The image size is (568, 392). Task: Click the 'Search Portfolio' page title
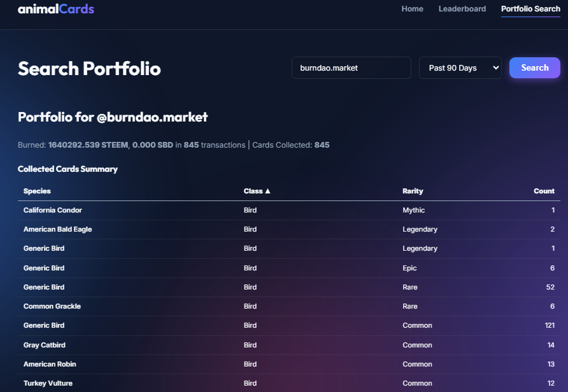tap(89, 69)
